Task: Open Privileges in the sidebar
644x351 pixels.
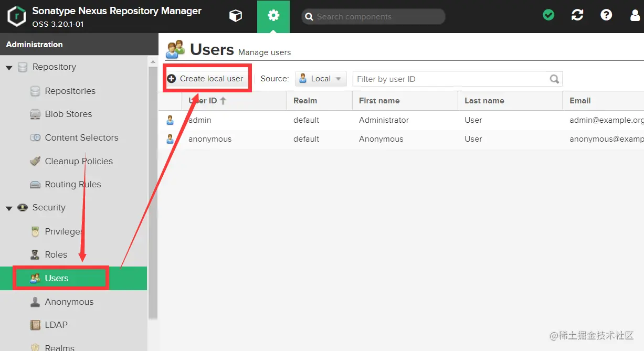Action: [64, 231]
